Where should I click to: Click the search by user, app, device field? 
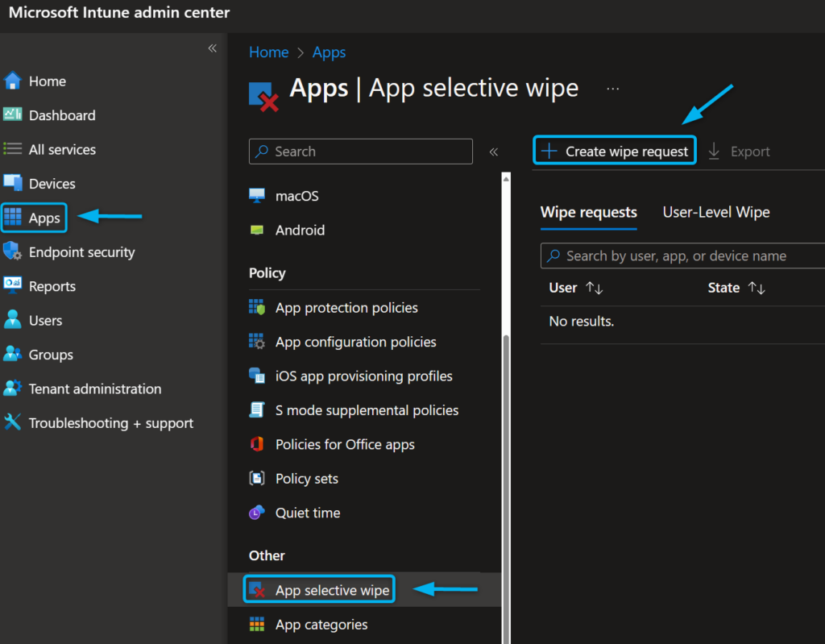[x=682, y=256]
